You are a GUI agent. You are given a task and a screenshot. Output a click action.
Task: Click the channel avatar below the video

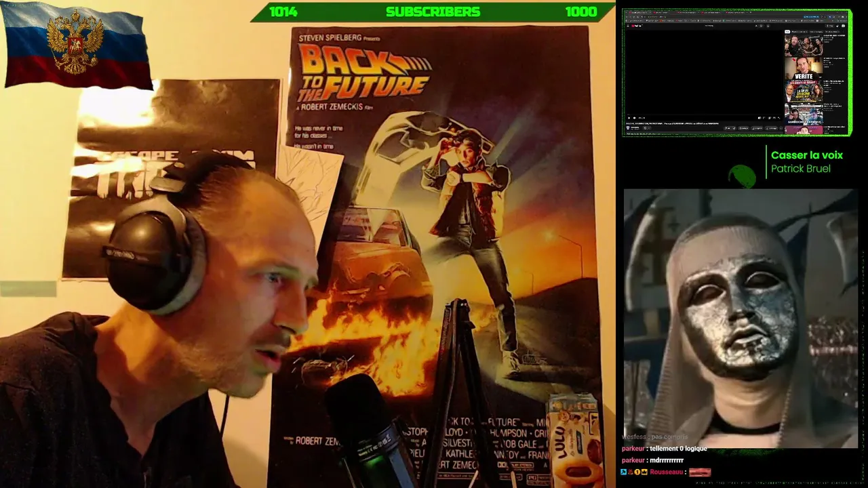pos(629,127)
